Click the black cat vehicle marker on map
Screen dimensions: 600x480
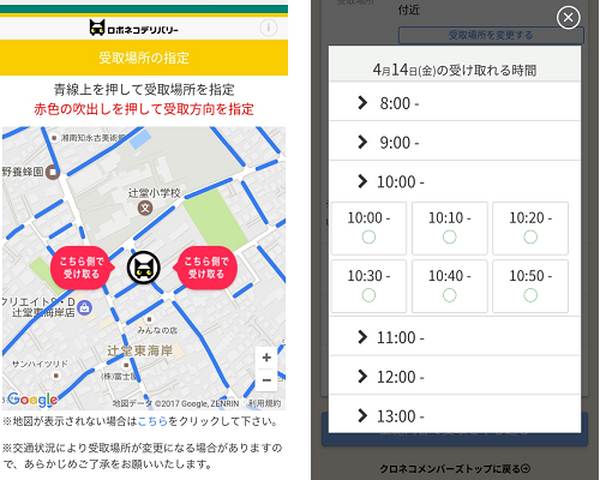click(143, 266)
